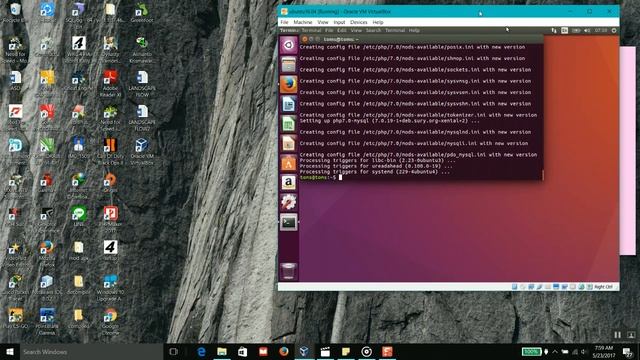The height and width of the screenshot is (360, 640).
Task: Open Ubuntu session gear menu
Action: [x=613, y=30]
